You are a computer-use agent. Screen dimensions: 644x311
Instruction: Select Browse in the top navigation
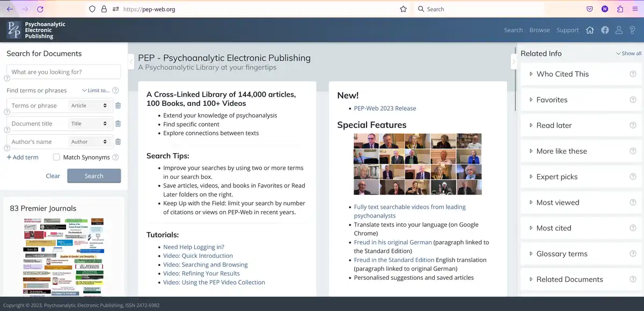click(539, 30)
